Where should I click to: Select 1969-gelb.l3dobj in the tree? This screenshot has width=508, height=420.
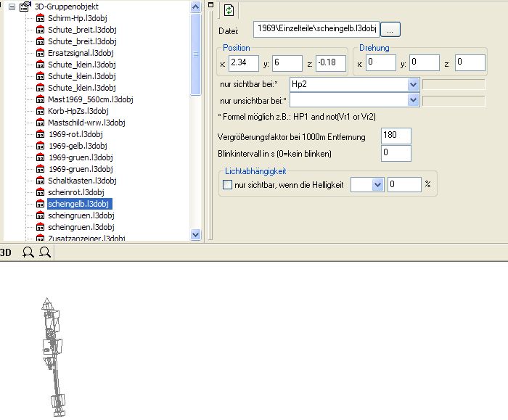tap(78, 146)
